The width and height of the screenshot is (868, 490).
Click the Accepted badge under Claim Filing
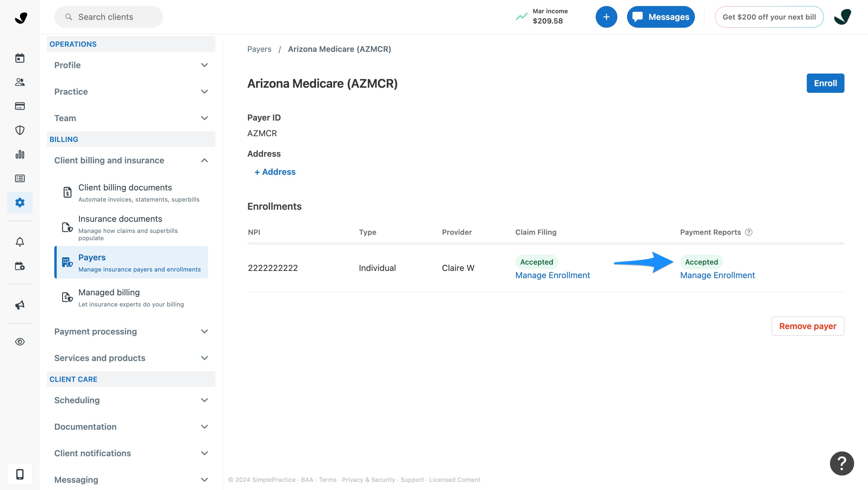[537, 262]
